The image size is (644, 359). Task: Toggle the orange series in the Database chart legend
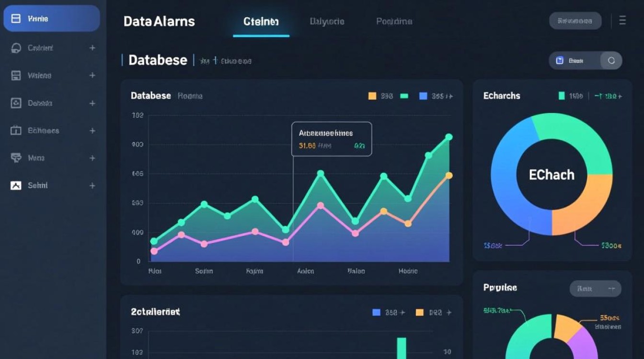[x=372, y=96]
